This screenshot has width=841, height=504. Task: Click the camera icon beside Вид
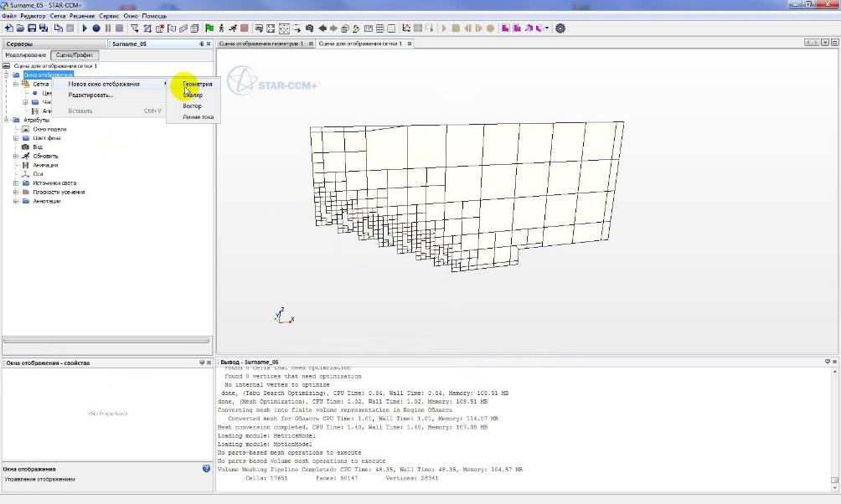pyautogui.click(x=25, y=147)
